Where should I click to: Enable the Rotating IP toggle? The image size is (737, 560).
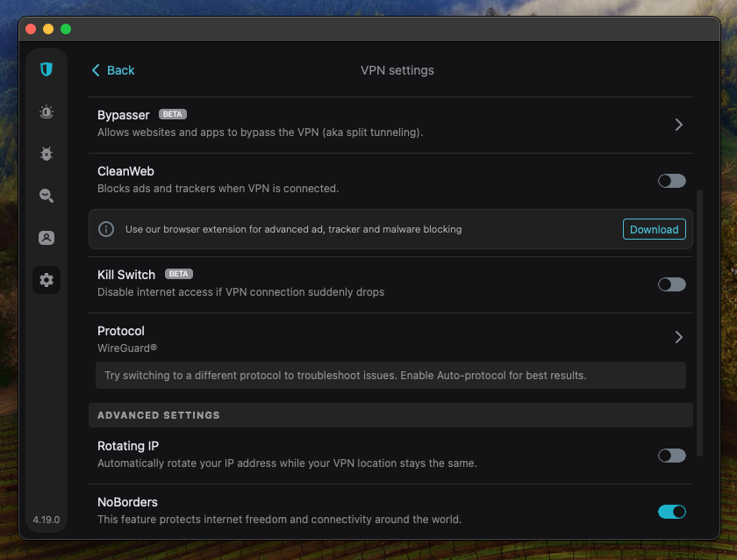tap(672, 456)
